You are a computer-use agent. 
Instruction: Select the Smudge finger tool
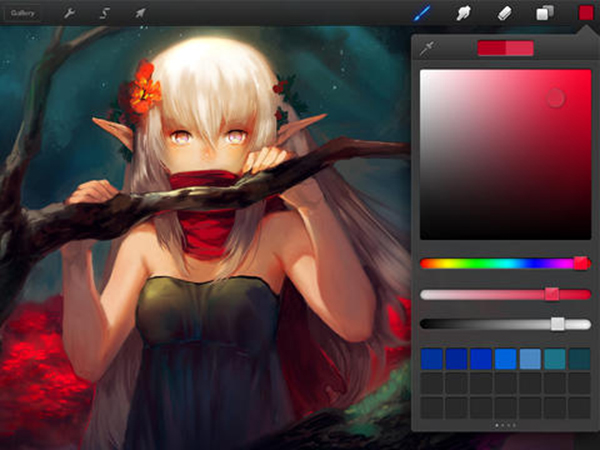tap(463, 13)
